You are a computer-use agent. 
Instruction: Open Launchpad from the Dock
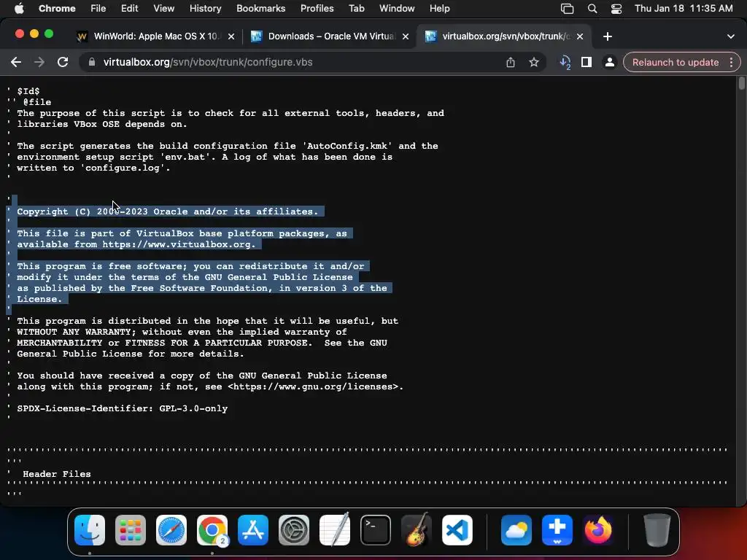coord(131,530)
